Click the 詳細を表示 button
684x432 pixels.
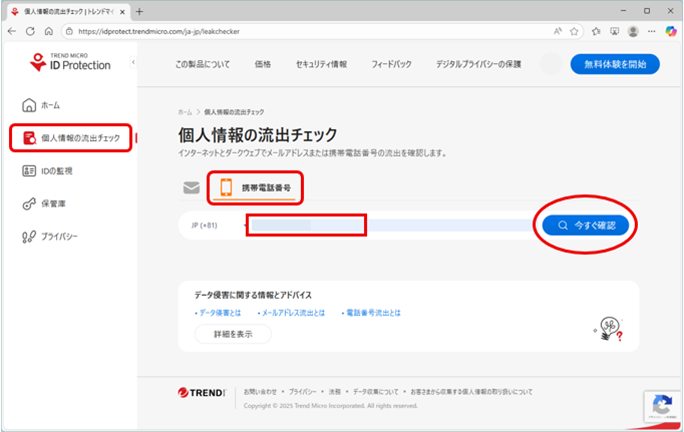[232, 334]
